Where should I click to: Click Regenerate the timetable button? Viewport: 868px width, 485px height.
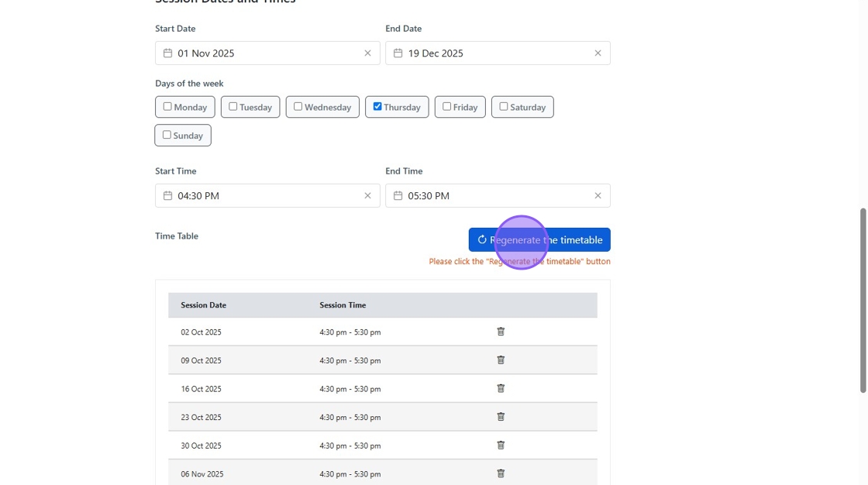pos(539,240)
